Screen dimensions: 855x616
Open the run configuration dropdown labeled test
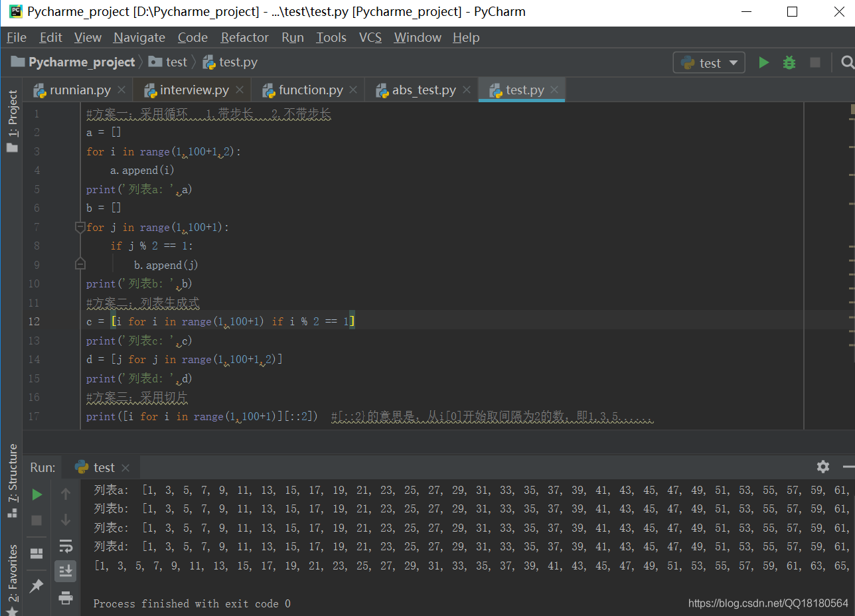pos(709,62)
